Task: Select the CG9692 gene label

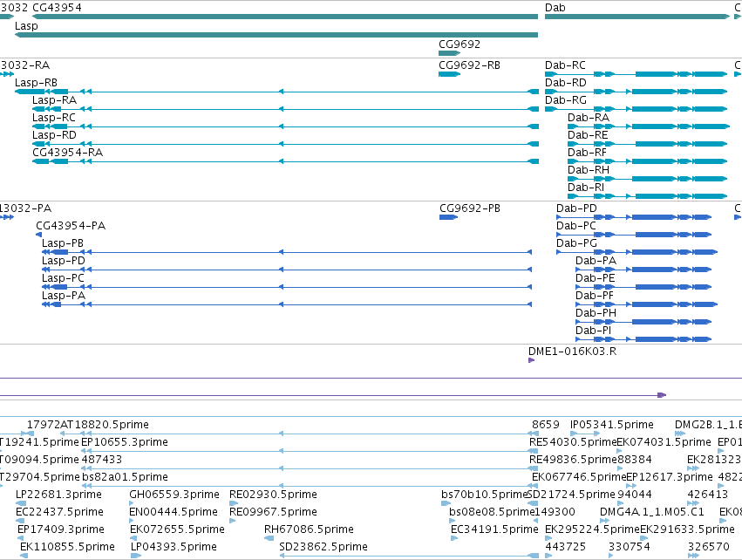Action: 459,44
